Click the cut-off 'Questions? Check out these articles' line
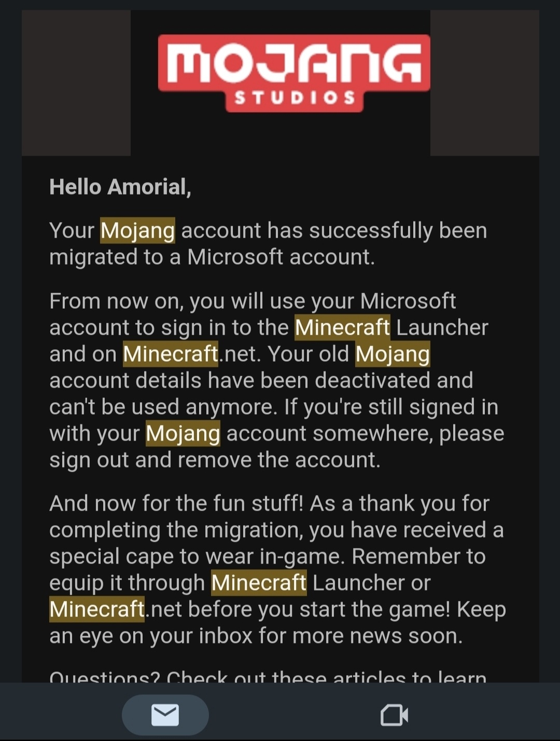 pos(268,676)
